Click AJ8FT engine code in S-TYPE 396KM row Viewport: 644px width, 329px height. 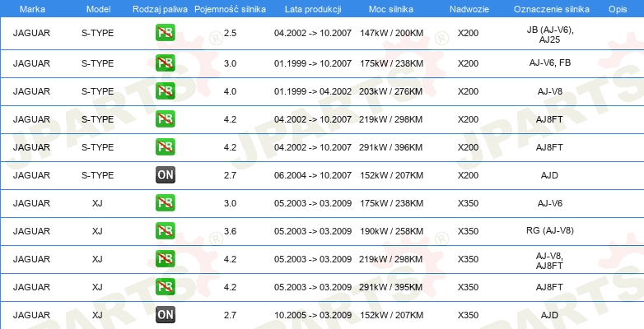tap(549, 147)
